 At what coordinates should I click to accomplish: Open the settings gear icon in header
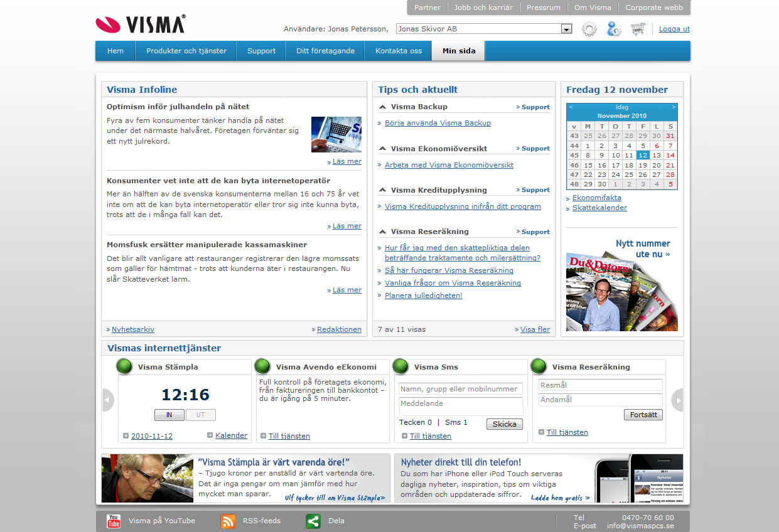(589, 29)
